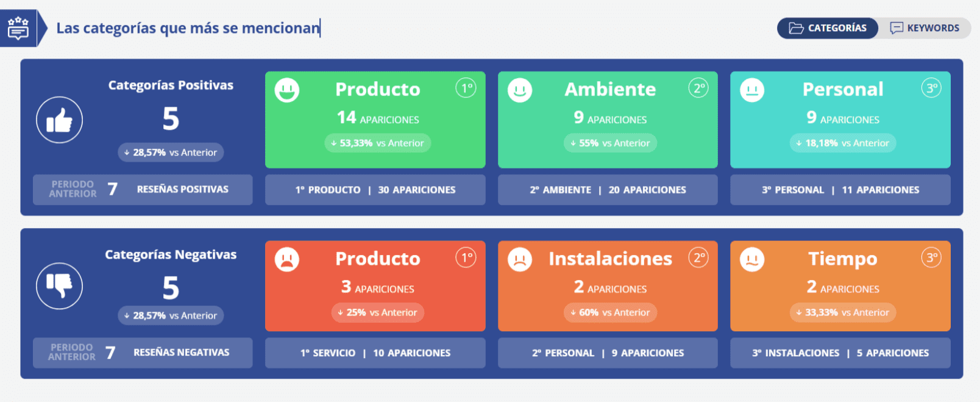Click the 55% vs Anterior badge on Ambiente
The height and width of the screenshot is (402, 980).
[x=609, y=143]
